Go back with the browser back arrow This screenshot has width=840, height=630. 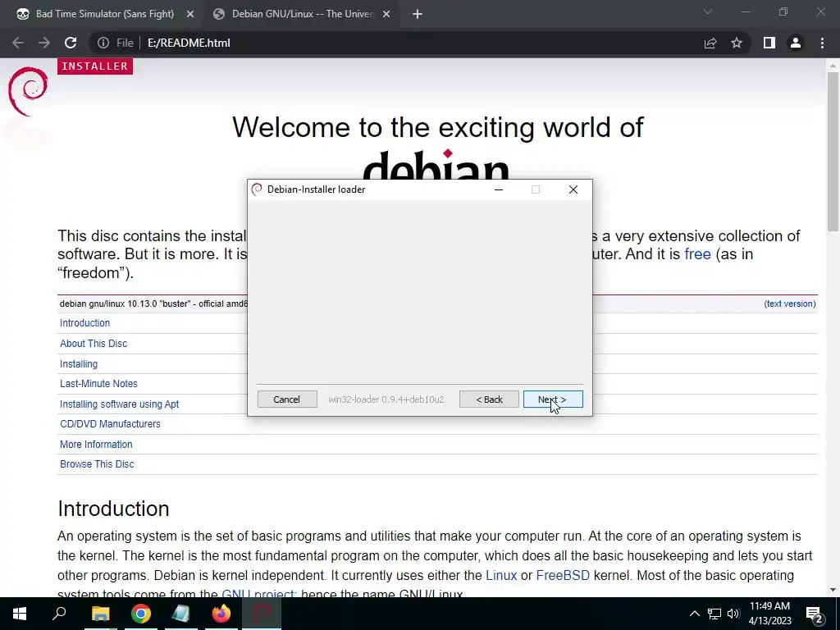coord(18,43)
